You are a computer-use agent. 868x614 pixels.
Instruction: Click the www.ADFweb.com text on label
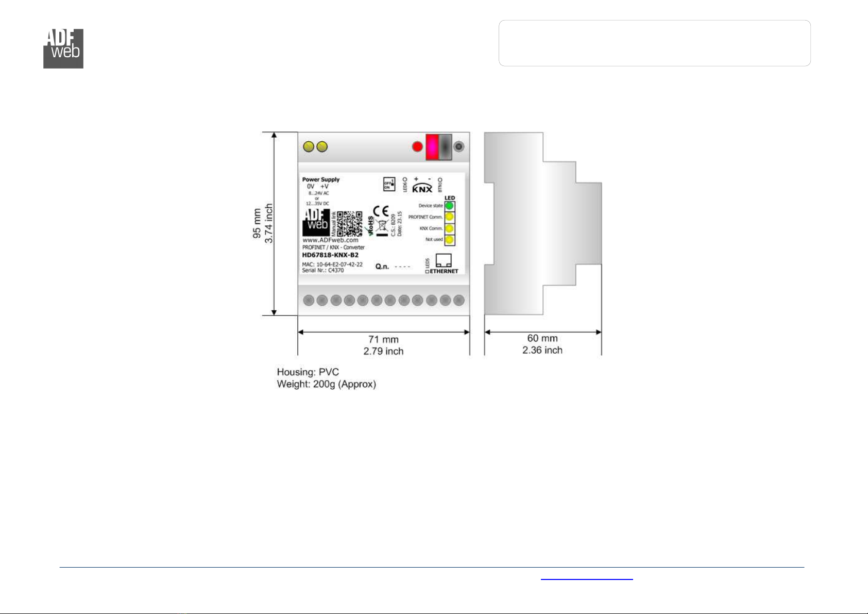click(x=330, y=240)
